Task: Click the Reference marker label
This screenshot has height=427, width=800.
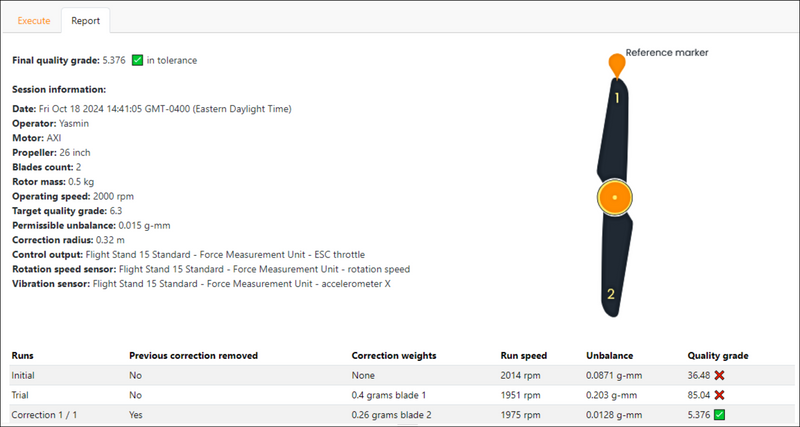Action: (x=666, y=52)
